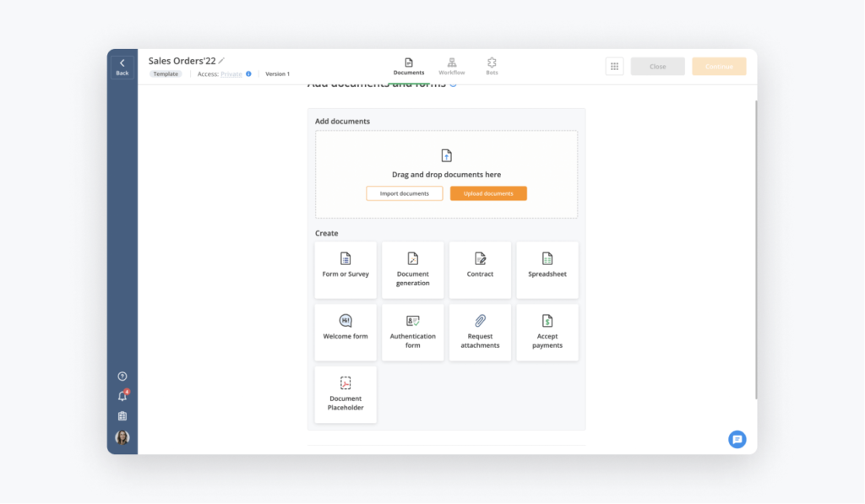Click the Upload documents button
Screen dimensions: 865x504
pos(488,193)
